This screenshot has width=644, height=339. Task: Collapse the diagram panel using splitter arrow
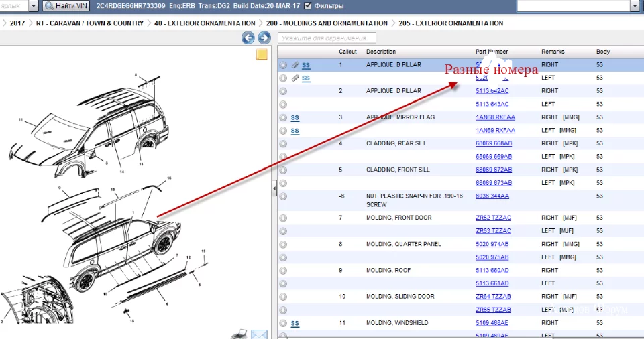(274, 190)
